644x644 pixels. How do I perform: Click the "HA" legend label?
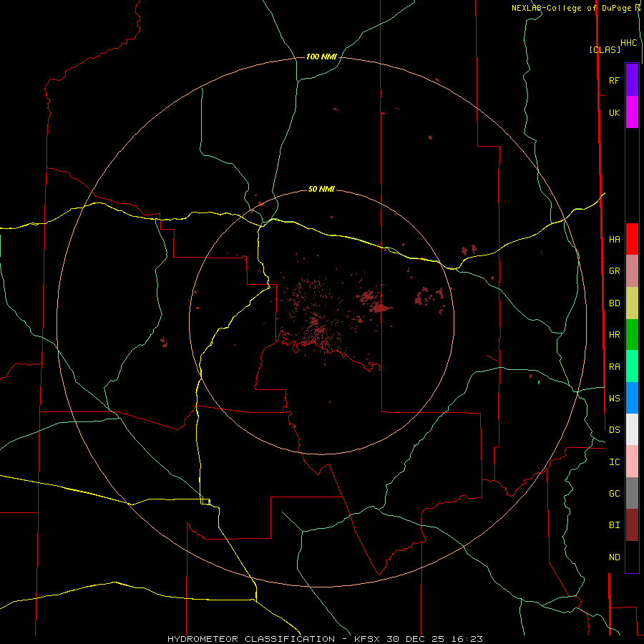pyautogui.click(x=614, y=239)
